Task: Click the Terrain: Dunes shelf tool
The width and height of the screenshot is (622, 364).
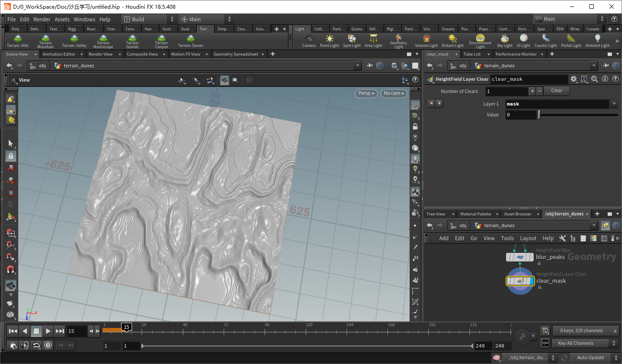Action: pos(190,41)
